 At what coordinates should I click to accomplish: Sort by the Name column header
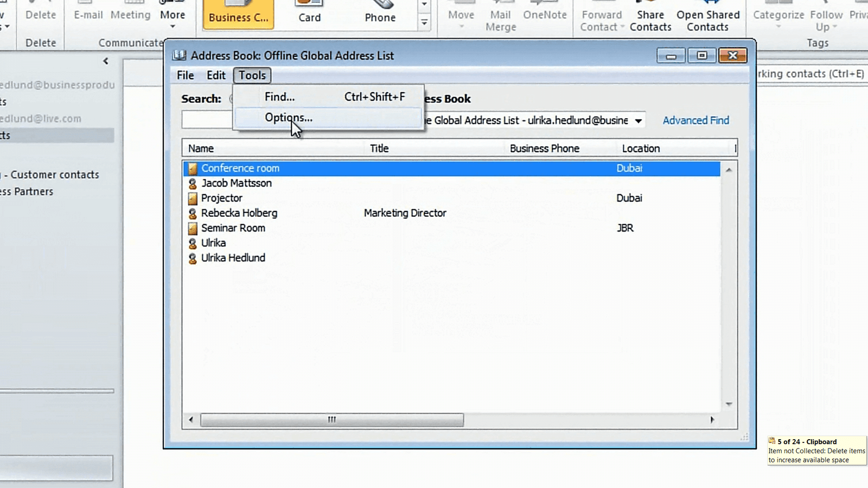(274, 149)
